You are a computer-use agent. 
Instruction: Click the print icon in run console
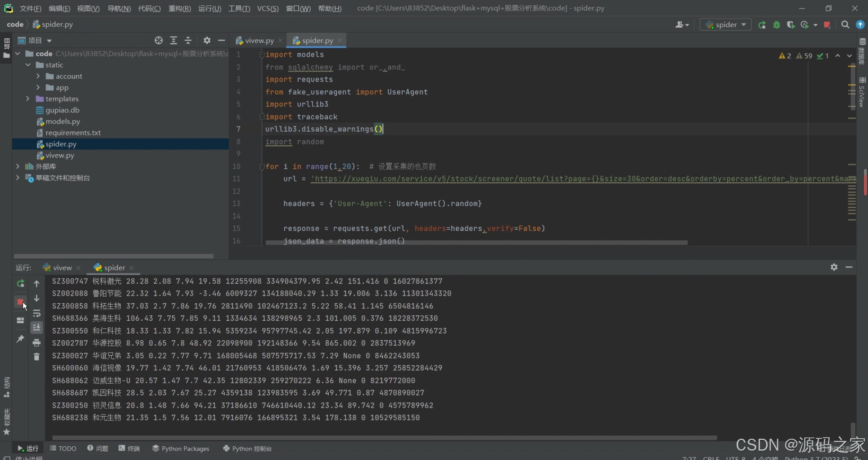pyautogui.click(x=37, y=342)
